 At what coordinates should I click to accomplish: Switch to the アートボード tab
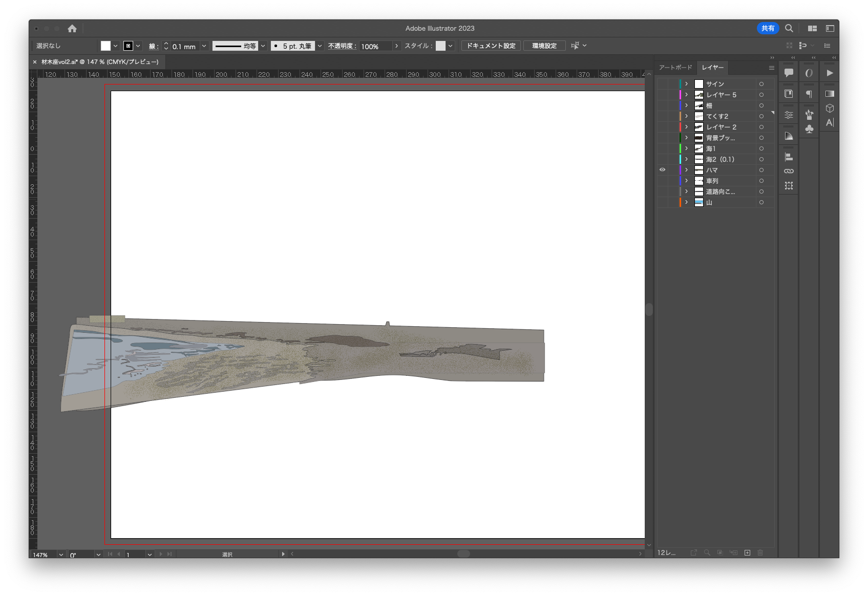pos(675,68)
